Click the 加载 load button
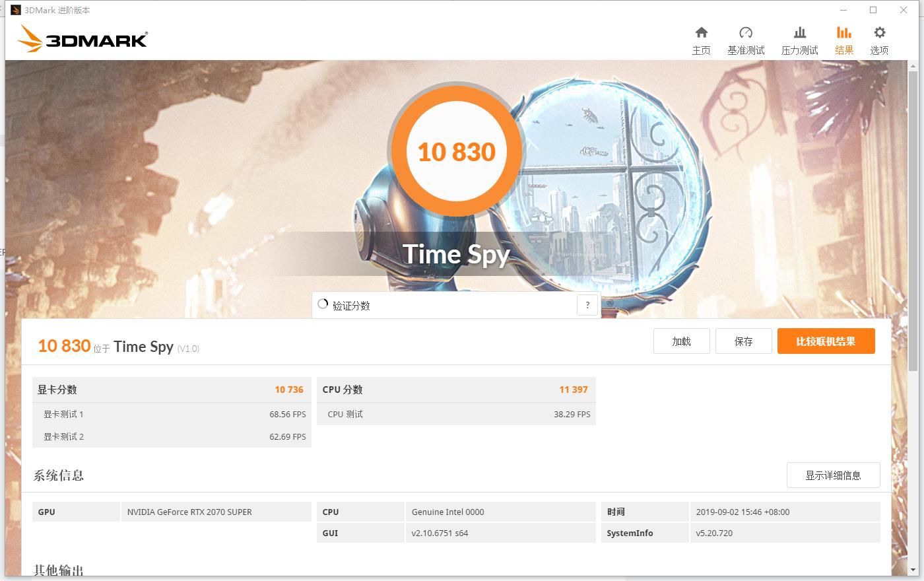 681,341
